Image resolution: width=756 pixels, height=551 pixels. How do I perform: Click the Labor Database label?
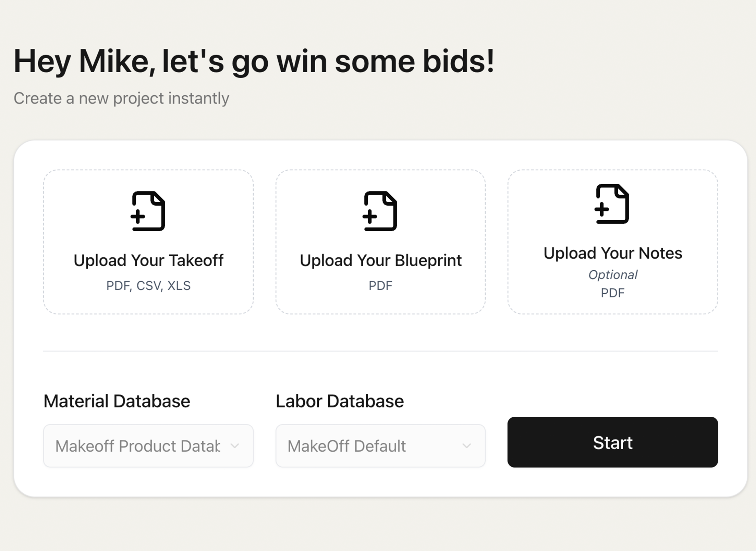pyautogui.click(x=340, y=401)
